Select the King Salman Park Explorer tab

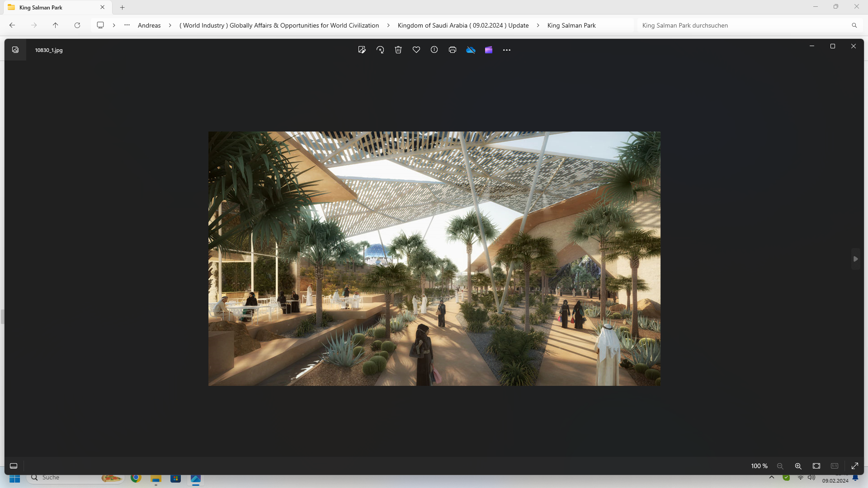57,7
